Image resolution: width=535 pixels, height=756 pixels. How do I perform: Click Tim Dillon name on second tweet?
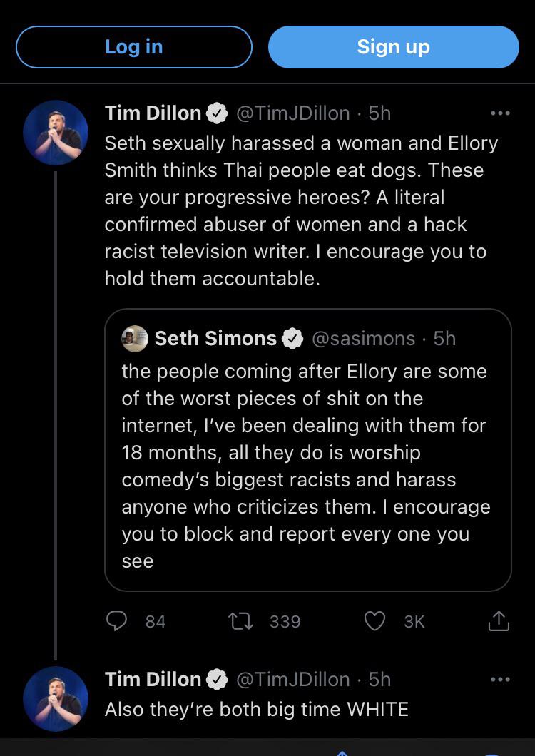153,680
